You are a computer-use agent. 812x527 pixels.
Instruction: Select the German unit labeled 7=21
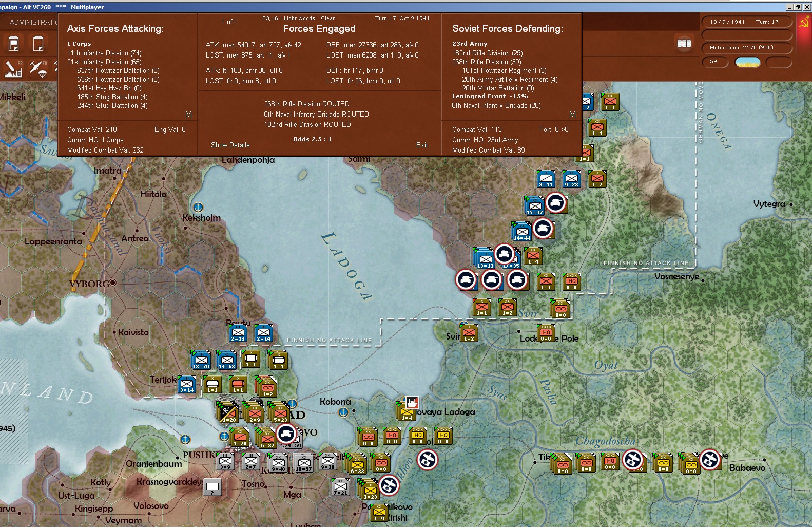point(340,486)
